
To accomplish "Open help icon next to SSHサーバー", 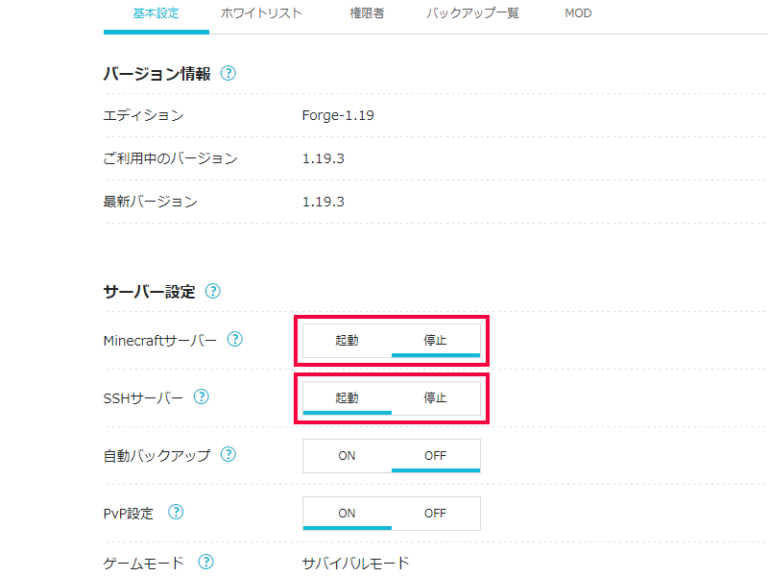I will point(201,397).
